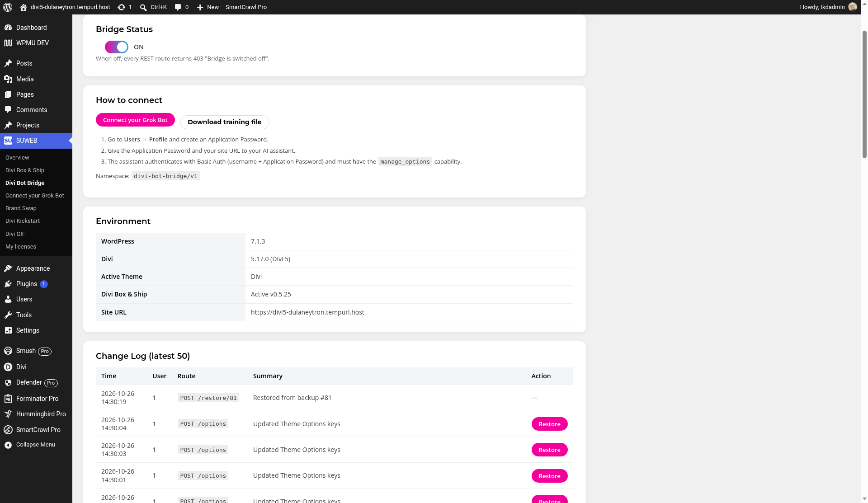Open the Settings sidebar item
868x503 pixels.
pos(36,330)
